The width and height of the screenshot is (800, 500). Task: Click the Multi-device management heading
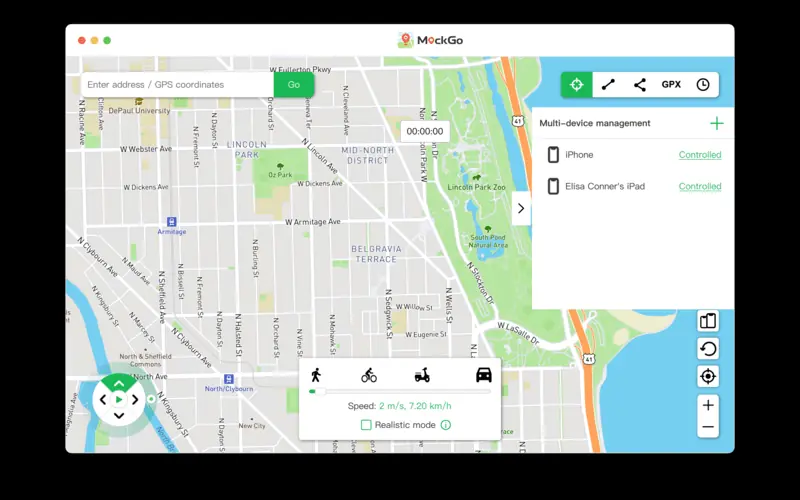pos(595,123)
